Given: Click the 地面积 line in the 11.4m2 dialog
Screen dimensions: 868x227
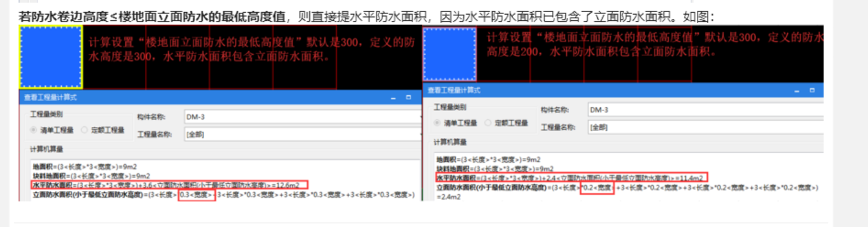Looking at the screenshot, I should click(488, 159).
